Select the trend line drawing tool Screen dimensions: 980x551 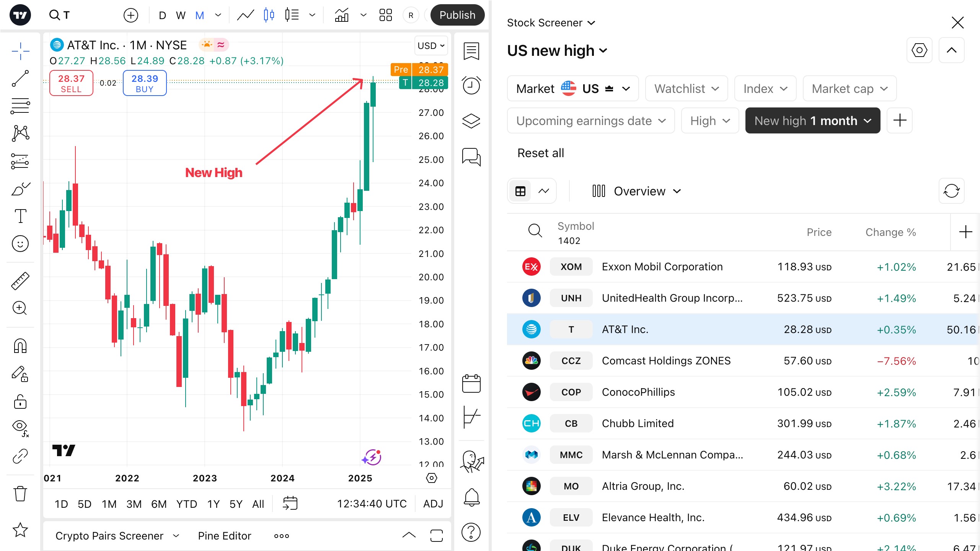pos(20,78)
